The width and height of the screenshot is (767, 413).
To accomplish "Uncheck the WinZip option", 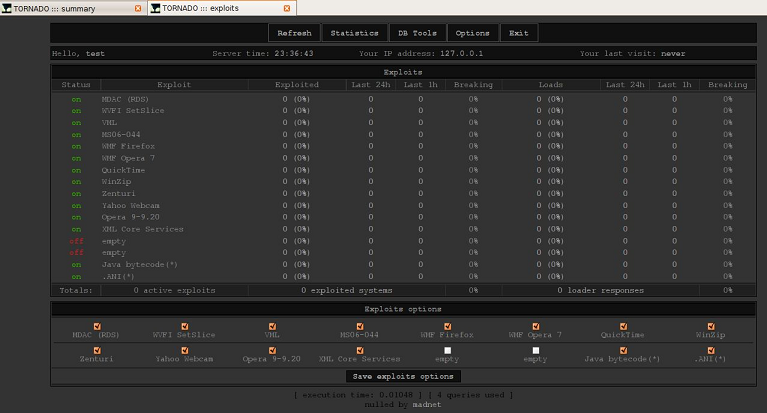I will tap(711, 326).
